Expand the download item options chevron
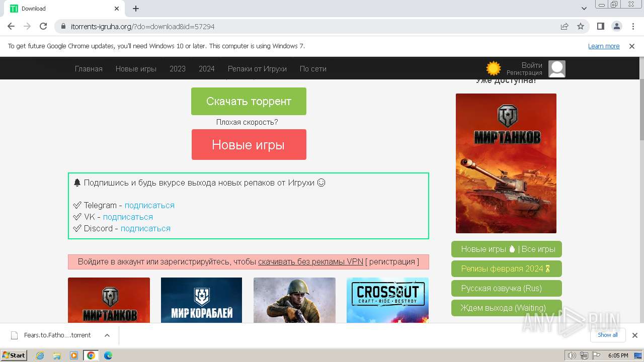This screenshot has width=644, height=362. pos(107,335)
